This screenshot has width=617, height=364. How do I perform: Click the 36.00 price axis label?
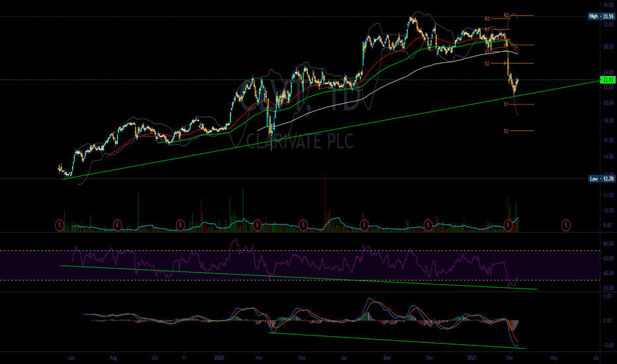(608, 5)
